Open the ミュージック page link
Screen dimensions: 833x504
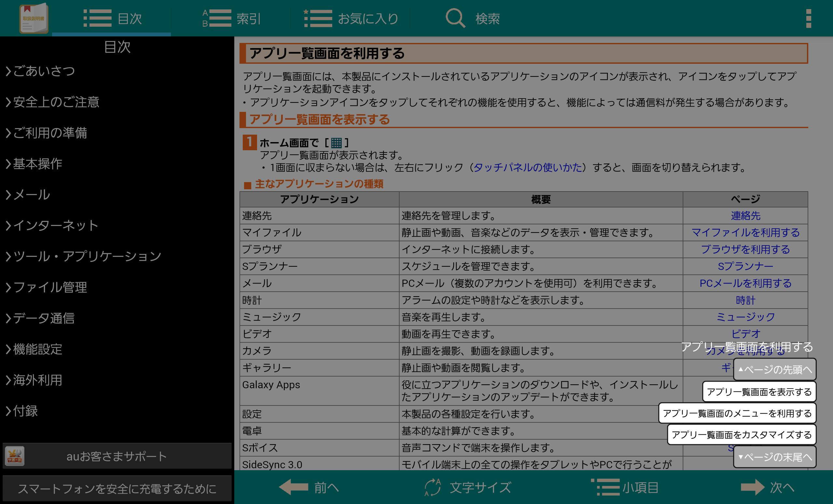coord(745,317)
